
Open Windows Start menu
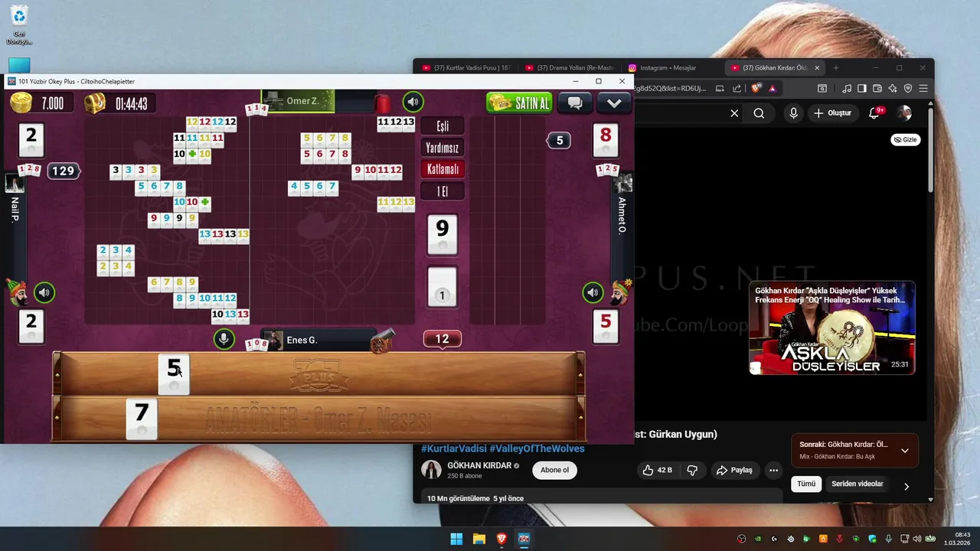pos(456,539)
